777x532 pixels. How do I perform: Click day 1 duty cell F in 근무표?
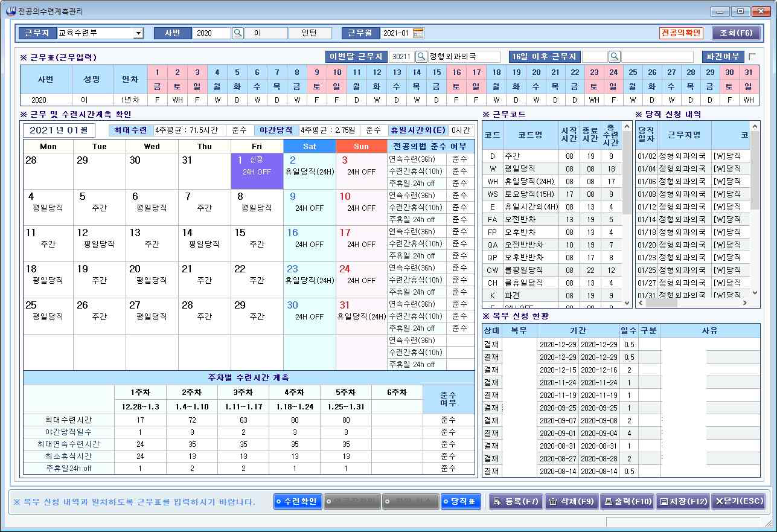tap(158, 100)
